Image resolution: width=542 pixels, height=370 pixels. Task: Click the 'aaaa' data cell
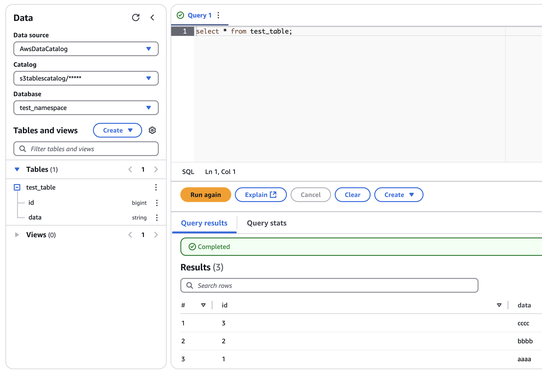(524, 359)
